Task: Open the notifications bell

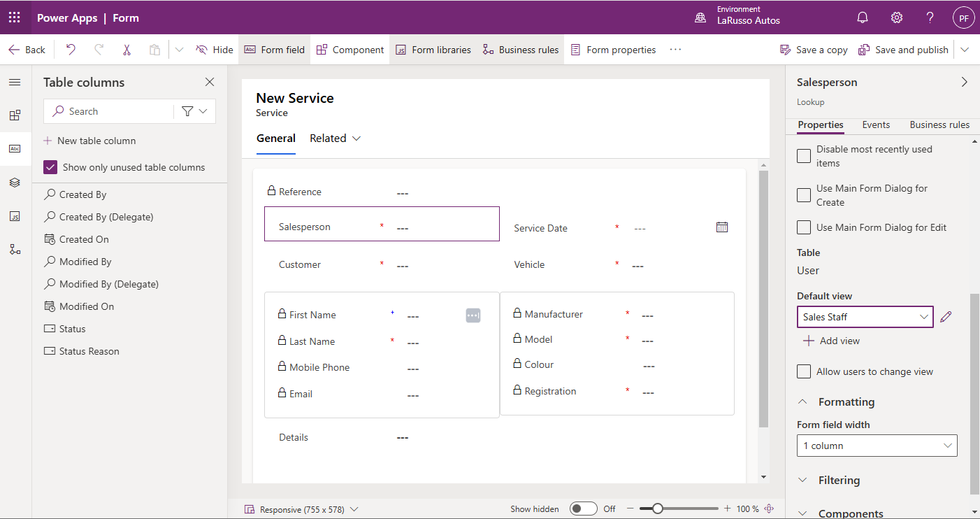Action: (x=862, y=17)
